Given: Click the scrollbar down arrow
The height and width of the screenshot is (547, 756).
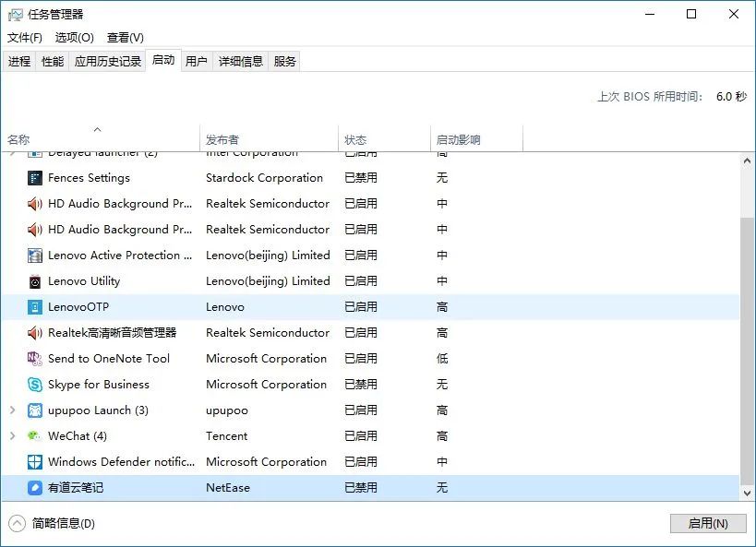Looking at the screenshot, I should (x=748, y=493).
